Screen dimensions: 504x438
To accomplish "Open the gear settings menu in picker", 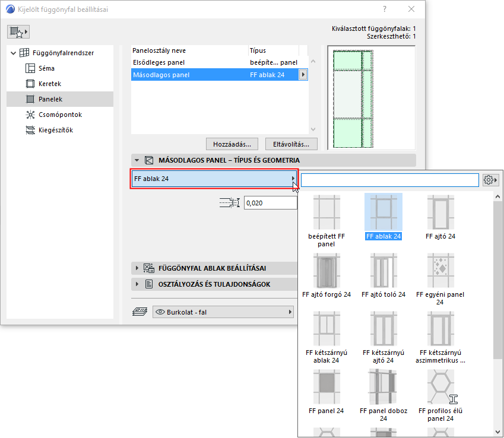I will tap(490, 180).
